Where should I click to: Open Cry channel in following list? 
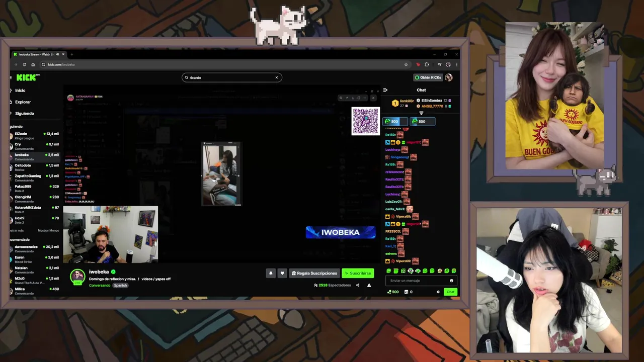click(34, 146)
